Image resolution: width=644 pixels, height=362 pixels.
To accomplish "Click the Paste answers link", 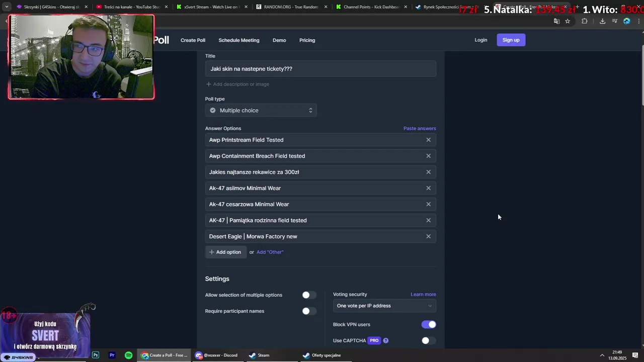I will pos(420,128).
